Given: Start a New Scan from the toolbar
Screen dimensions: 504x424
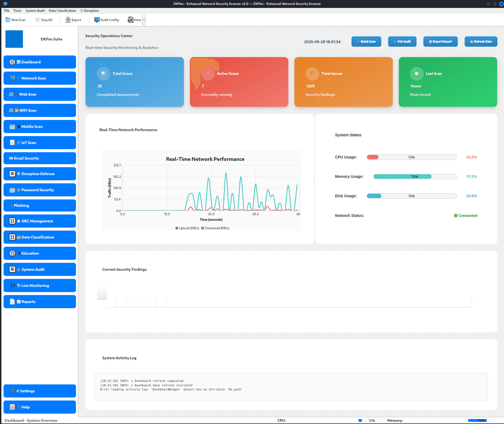Looking at the screenshot, I should 16,20.
